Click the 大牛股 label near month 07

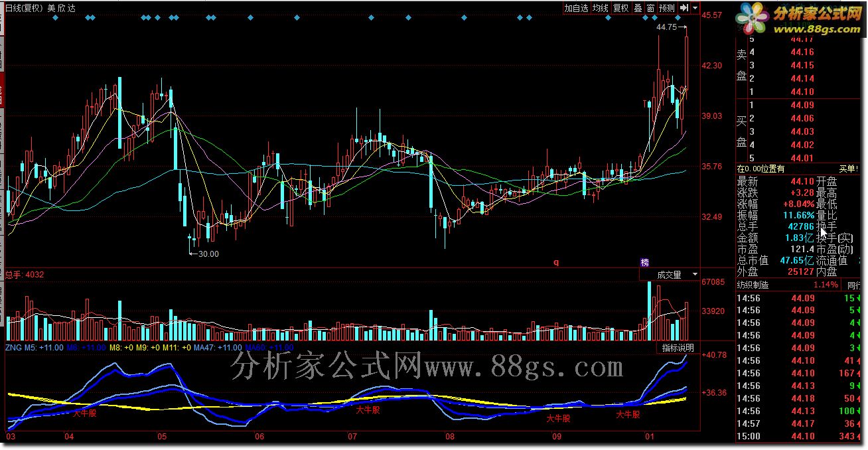pos(368,410)
